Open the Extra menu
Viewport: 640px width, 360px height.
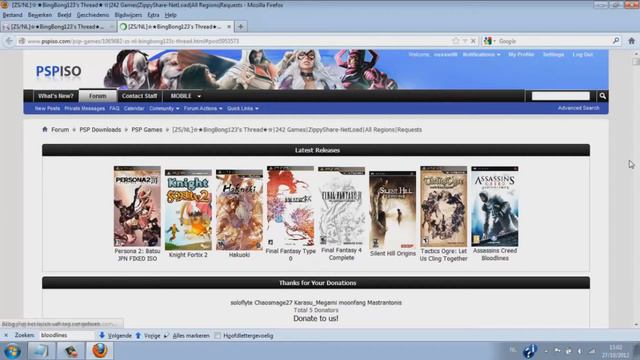153,15
